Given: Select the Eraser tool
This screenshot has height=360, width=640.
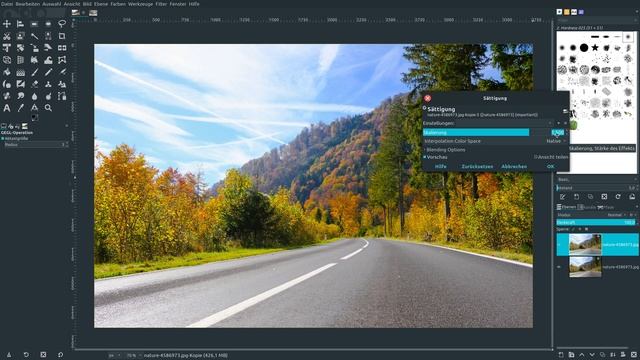Looking at the screenshot, I should pyautogui.click(x=34, y=84).
